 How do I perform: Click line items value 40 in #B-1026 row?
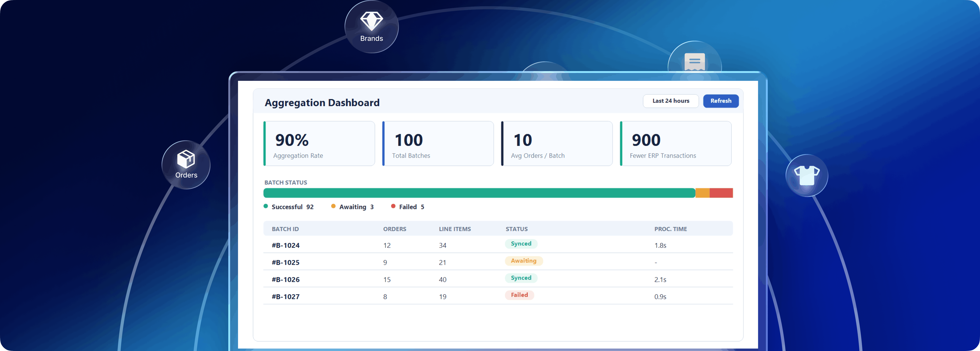443,280
